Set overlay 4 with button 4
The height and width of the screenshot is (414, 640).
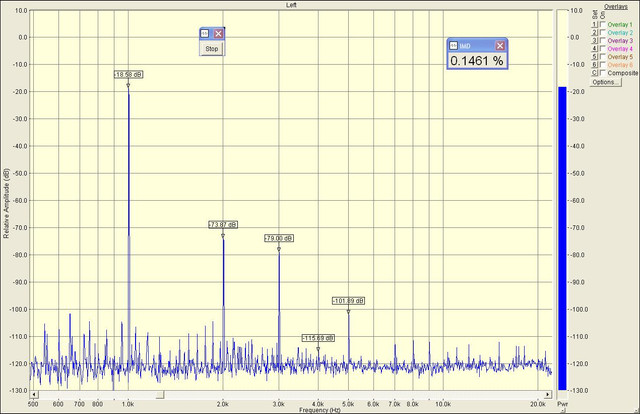pos(595,49)
